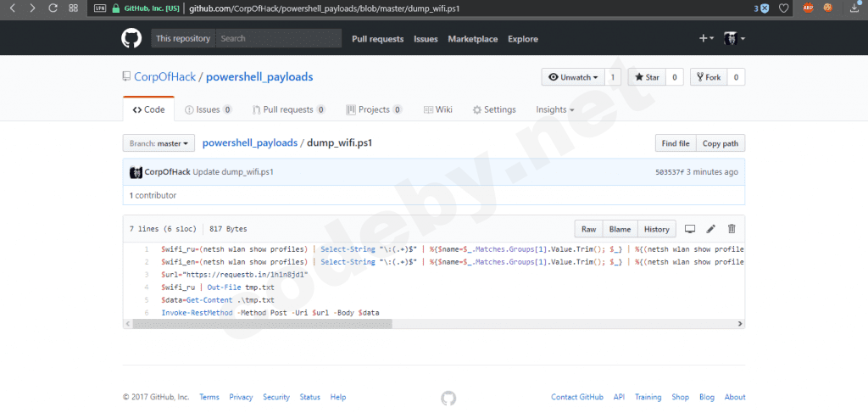Expand the '1 contributor' list
Image resolution: width=868 pixels, height=413 pixels.
(153, 195)
